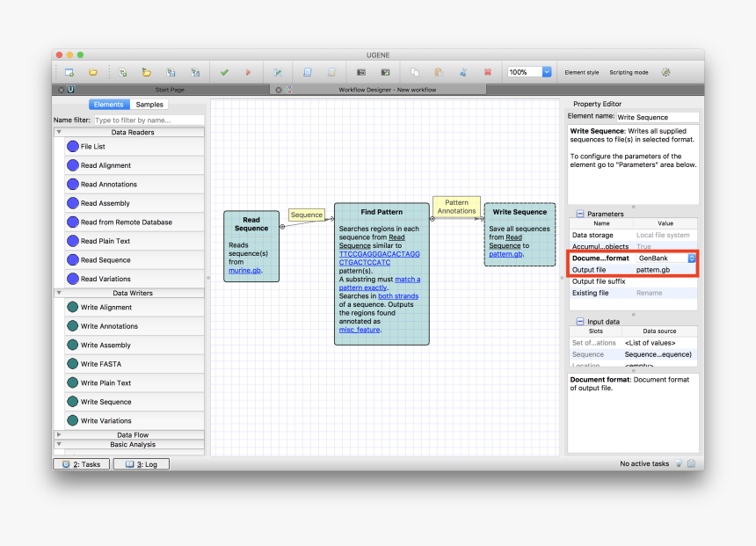756x546 pixels.
Task: Open the Document format GenBank dropdown
Action: (x=692, y=258)
